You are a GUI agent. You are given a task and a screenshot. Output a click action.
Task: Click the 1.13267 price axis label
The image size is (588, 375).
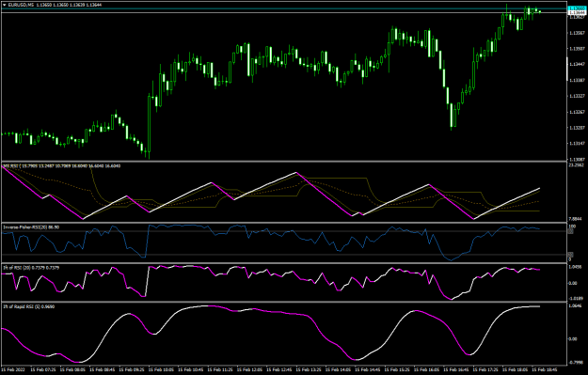tap(578, 112)
